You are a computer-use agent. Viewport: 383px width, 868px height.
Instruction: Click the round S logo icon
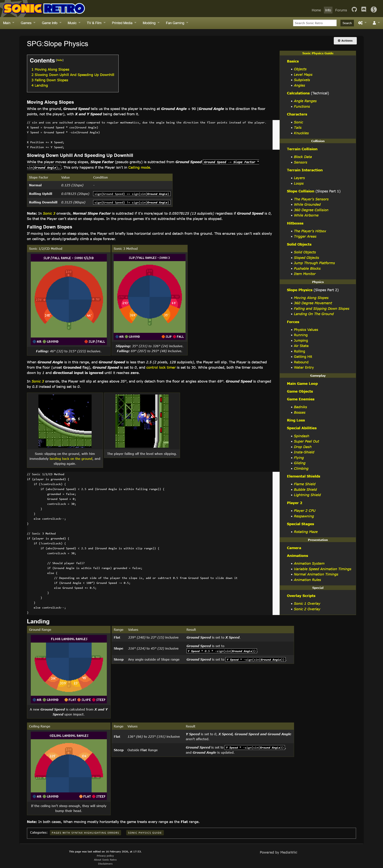pos(374,9)
